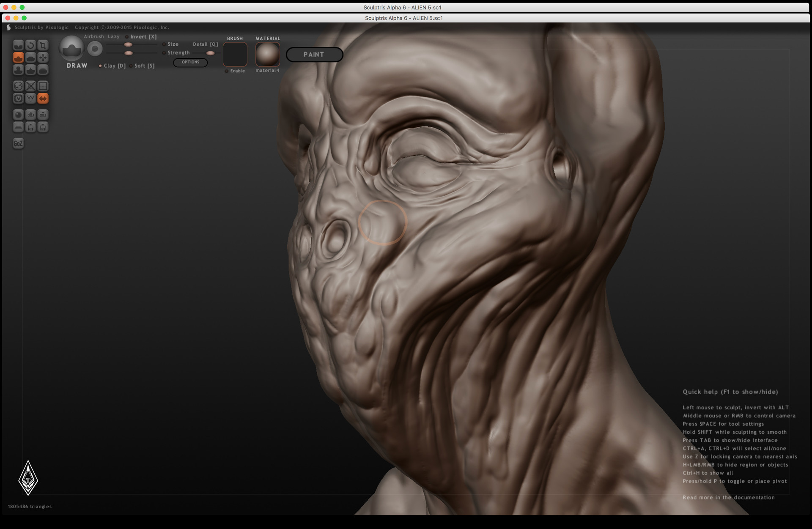
Task: Click the New Sphere icon
Action: pyautogui.click(x=18, y=115)
